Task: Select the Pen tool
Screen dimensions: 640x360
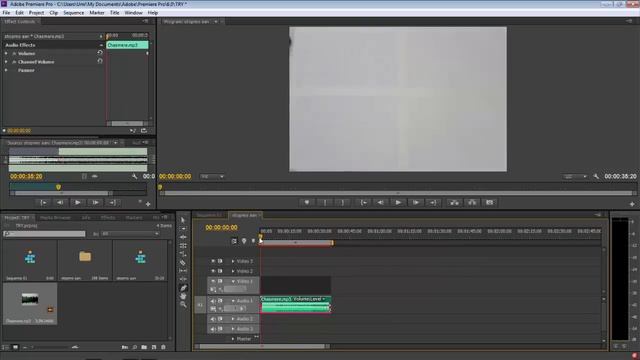Action: click(183, 288)
